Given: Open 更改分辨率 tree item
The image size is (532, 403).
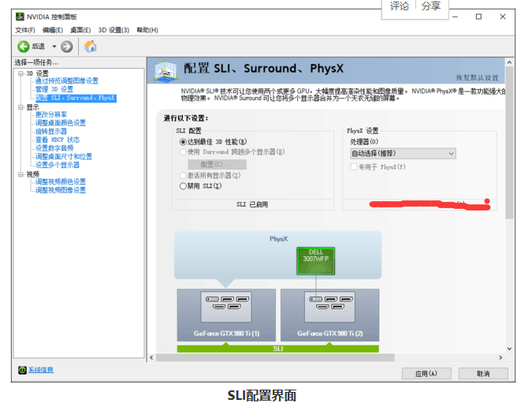Looking at the screenshot, I should click(x=51, y=114).
